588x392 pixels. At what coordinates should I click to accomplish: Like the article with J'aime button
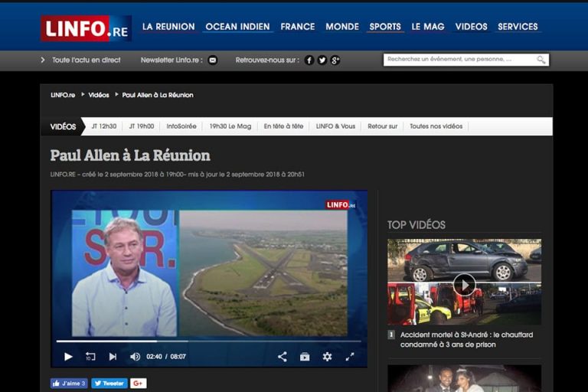click(x=69, y=383)
